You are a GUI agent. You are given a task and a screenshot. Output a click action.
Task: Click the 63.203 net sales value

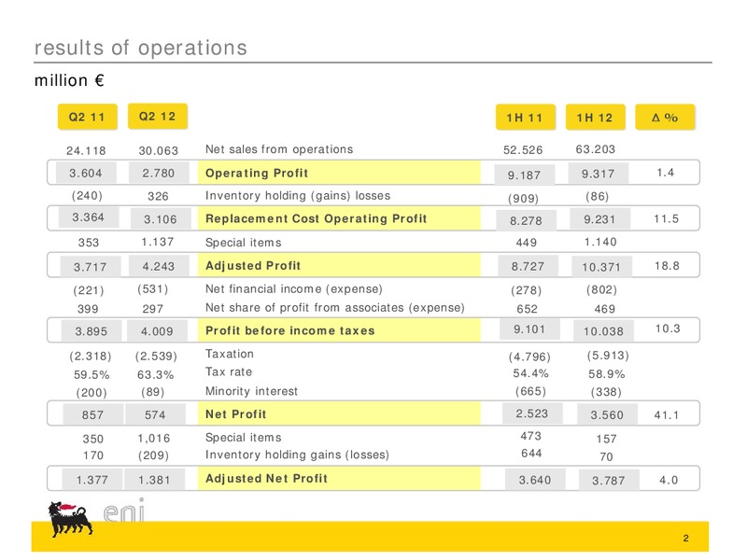(x=596, y=149)
